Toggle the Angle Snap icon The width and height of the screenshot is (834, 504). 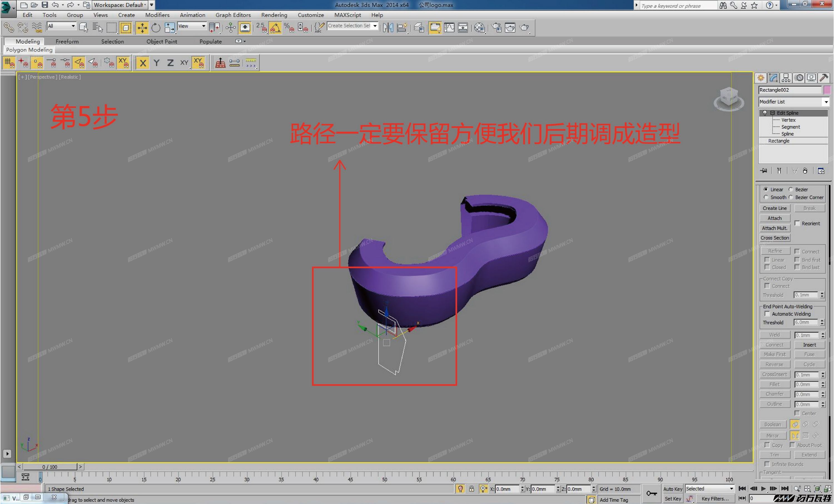[275, 28]
